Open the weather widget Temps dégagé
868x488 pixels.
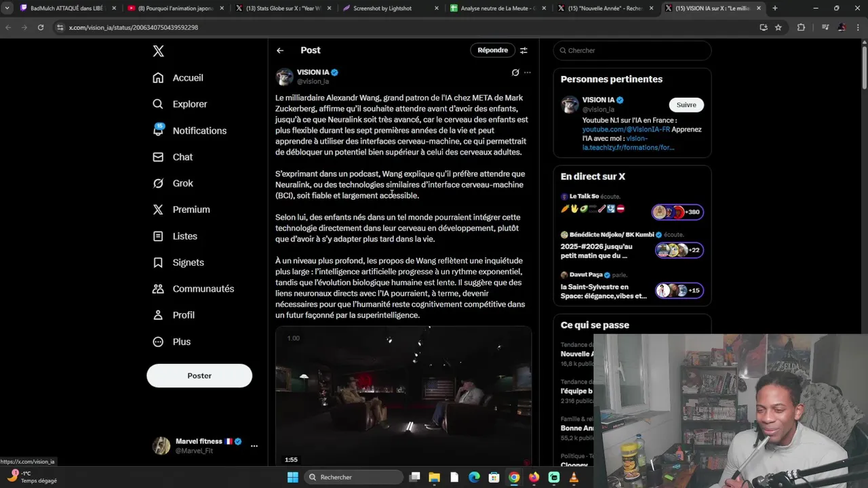32,477
